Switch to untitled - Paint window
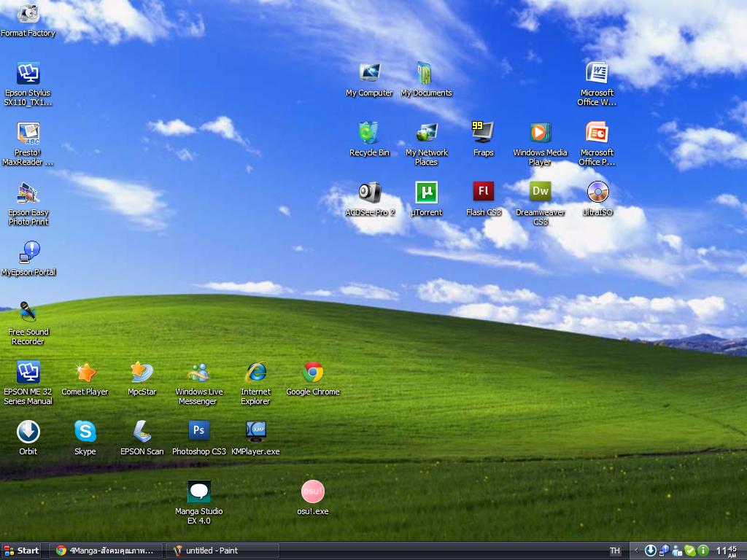747x560 pixels. [x=222, y=551]
